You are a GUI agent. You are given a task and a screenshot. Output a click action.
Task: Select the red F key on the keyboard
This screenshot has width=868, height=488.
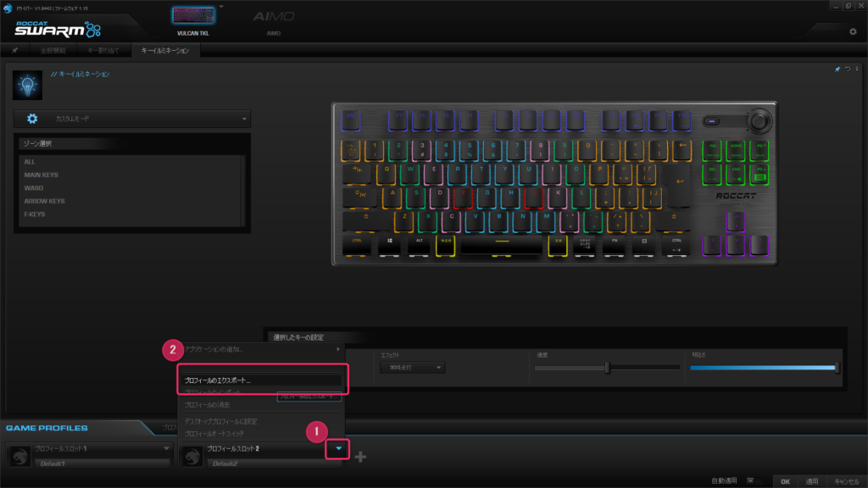[x=463, y=197]
